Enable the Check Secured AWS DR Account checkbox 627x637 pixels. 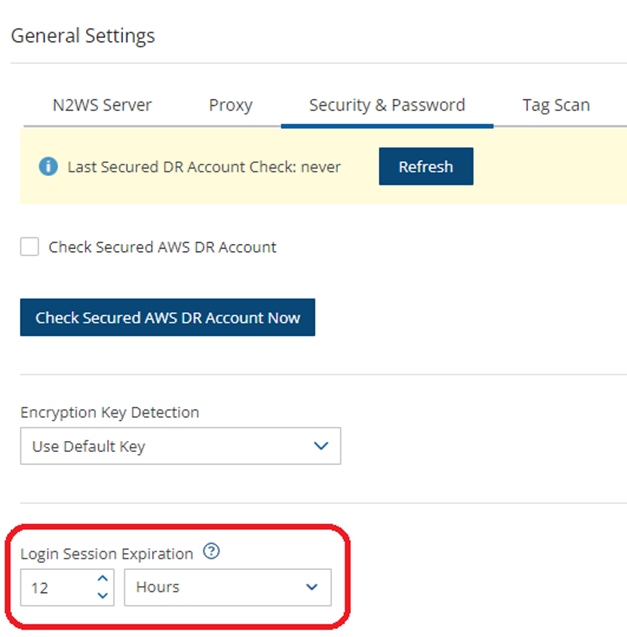coord(30,247)
